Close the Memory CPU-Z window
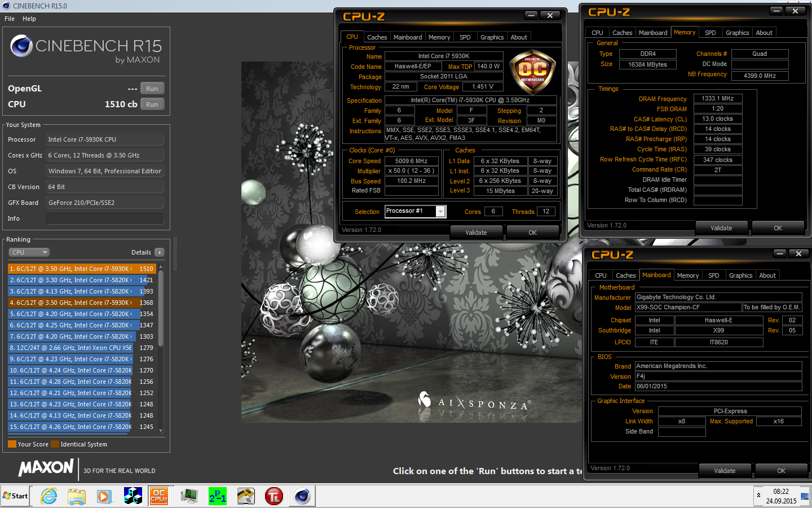Screen dimensions: 812x508 tap(795, 11)
